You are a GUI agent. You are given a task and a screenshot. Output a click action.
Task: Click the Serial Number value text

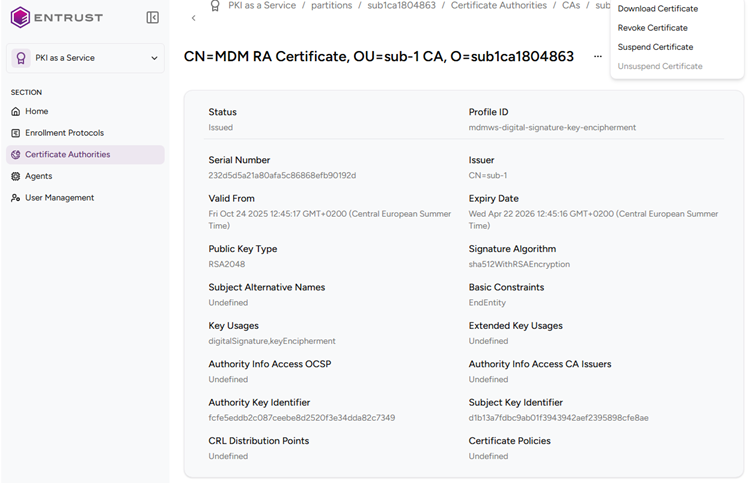click(282, 176)
